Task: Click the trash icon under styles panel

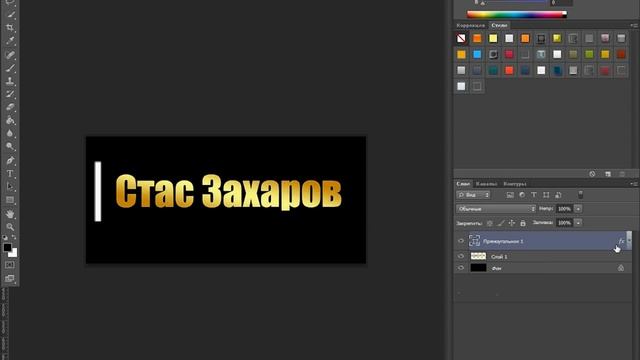Action: click(x=622, y=174)
